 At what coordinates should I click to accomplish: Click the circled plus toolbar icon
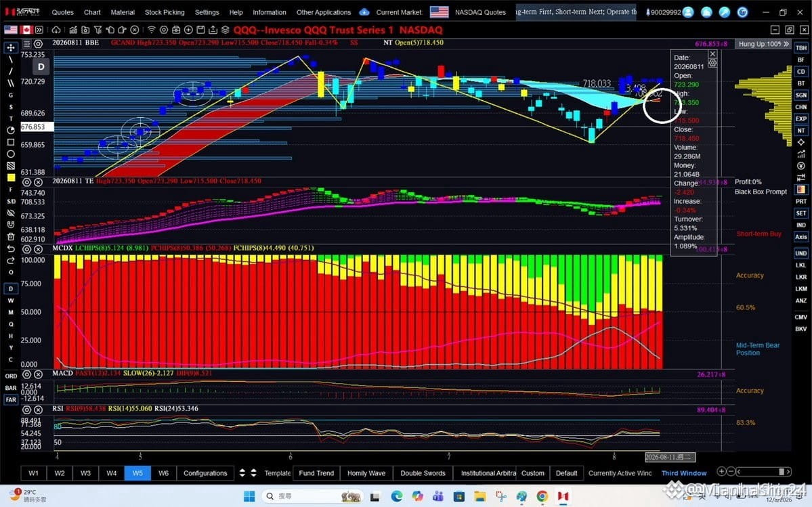[x=188, y=30]
